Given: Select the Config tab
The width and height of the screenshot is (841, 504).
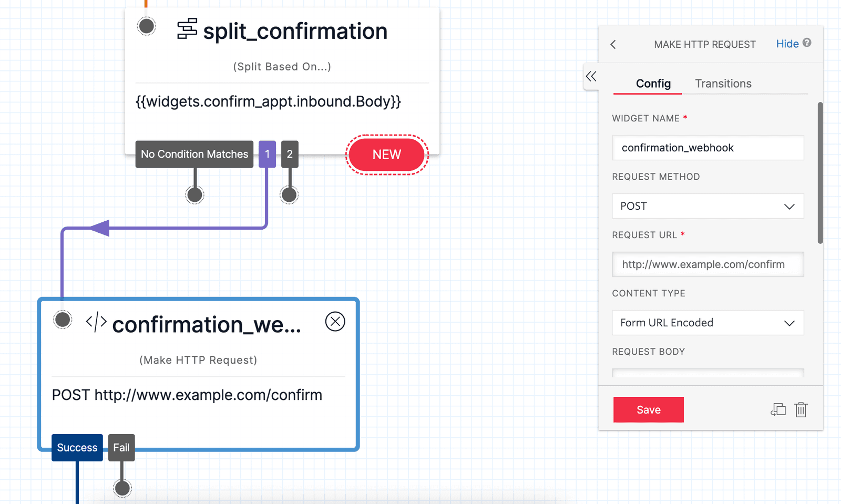Looking at the screenshot, I should pos(653,83).
